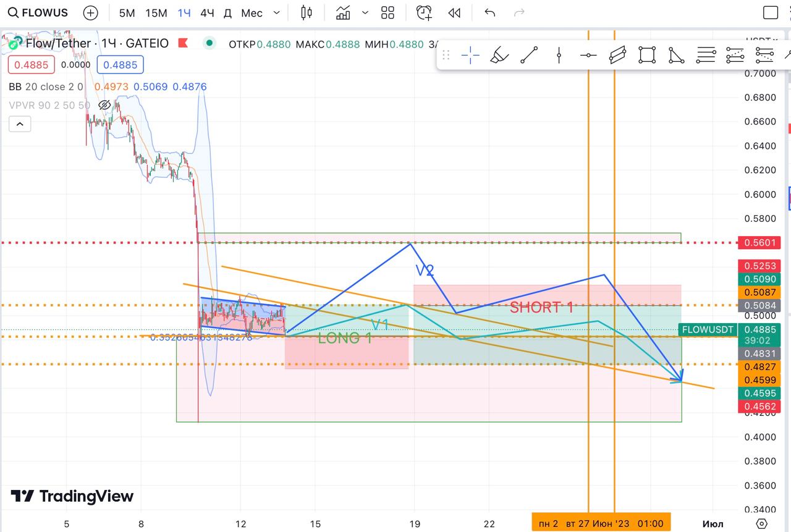Show the hidden VPVR indicator

(x=104, y=105)
